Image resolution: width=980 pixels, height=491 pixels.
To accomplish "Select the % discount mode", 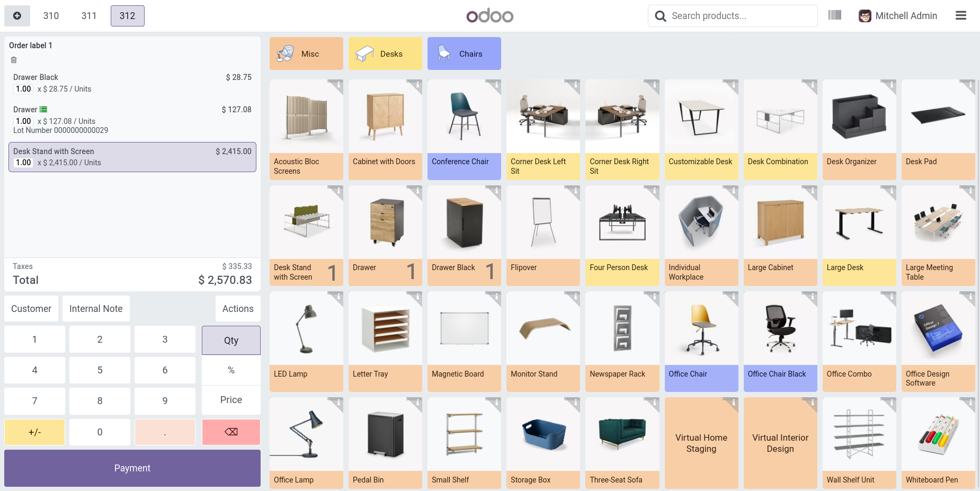I will coord(231,370).
